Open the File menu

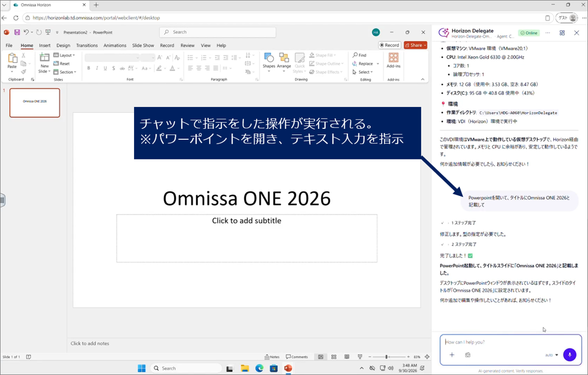click(x=9, y=45)
